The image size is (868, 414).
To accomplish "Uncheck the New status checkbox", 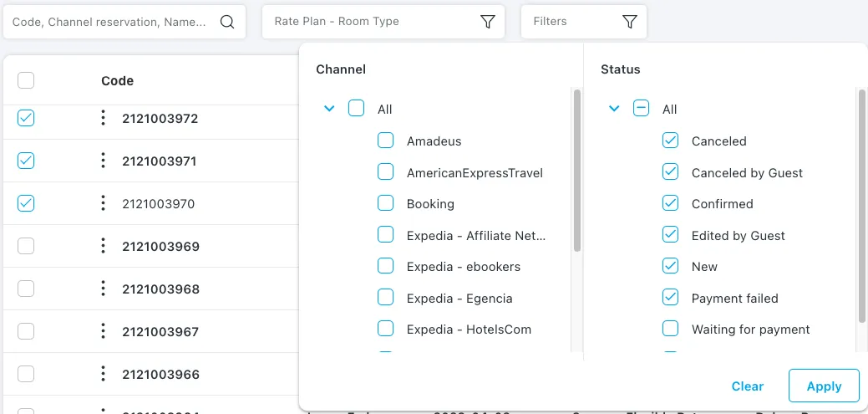I will pos(670,266).
